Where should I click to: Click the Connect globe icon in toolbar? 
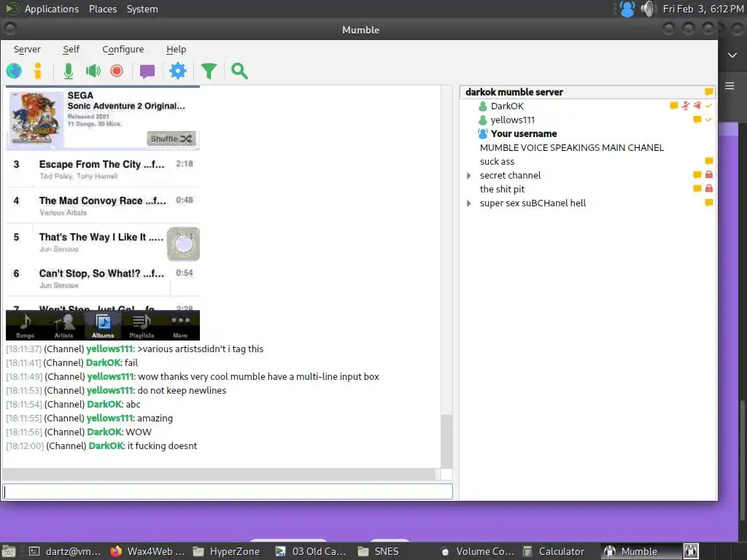pyautogui.click(x=14, y=71)
